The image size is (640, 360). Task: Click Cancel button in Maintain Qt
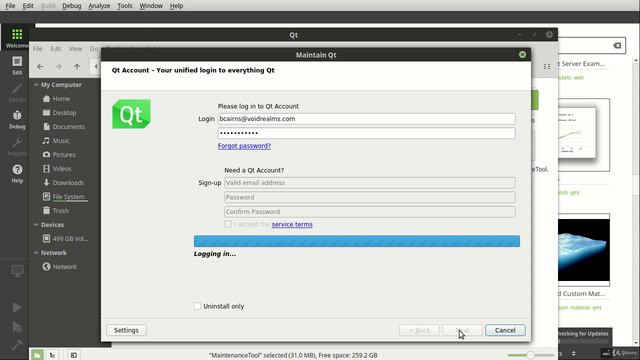pyautogui.click(x=505, y=330)
